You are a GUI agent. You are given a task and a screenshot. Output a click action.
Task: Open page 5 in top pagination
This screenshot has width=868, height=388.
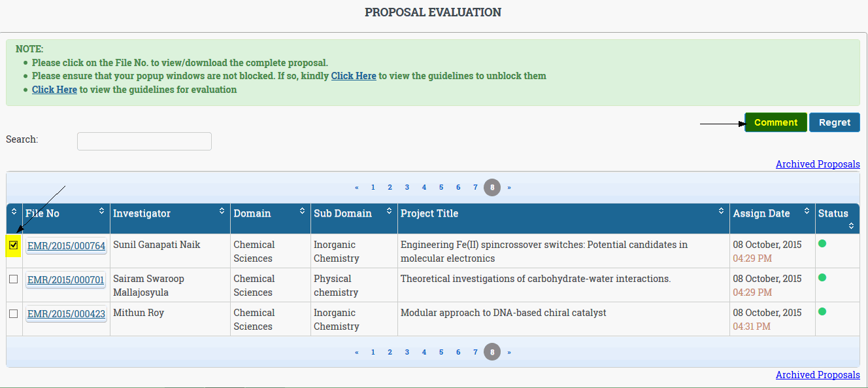[x=441, y=188]
